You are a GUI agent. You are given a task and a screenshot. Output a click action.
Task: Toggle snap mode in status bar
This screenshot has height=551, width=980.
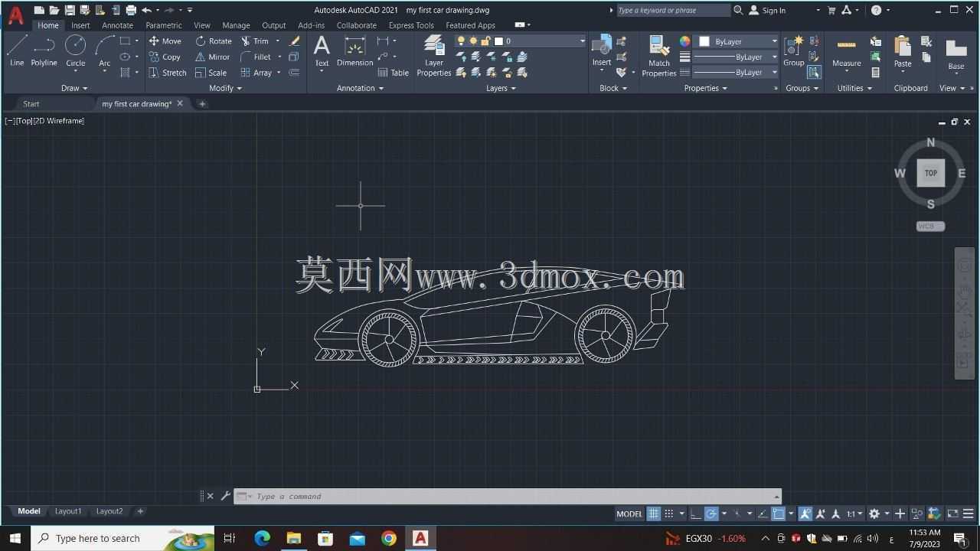pos(669,514)
